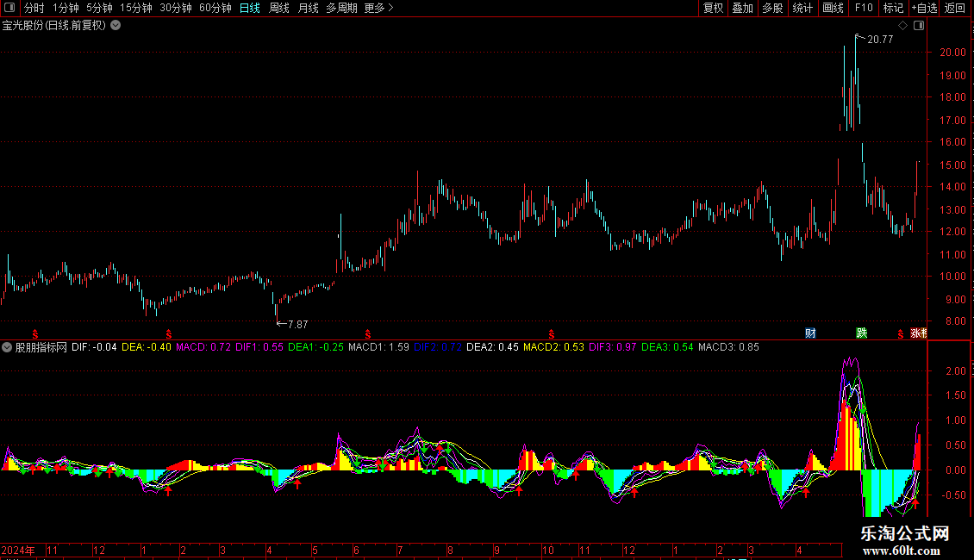Click the DEA3: 0.54 value
974x560 pixels.
click(x=667, y=347)
